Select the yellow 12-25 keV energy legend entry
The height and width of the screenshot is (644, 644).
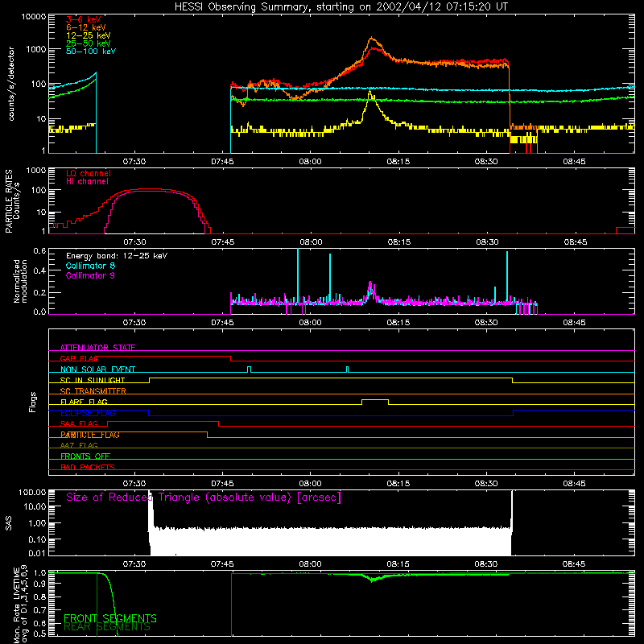tap(89, 35)
